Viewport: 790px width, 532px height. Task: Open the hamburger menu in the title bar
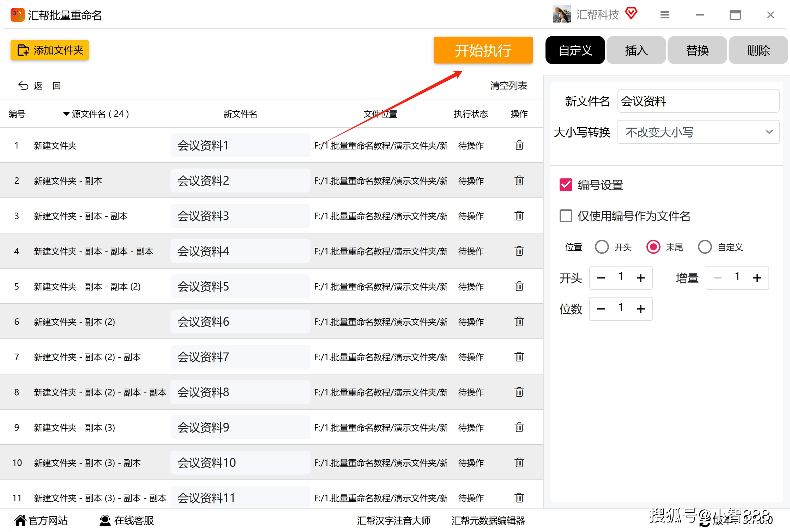[x=665, y=15]
